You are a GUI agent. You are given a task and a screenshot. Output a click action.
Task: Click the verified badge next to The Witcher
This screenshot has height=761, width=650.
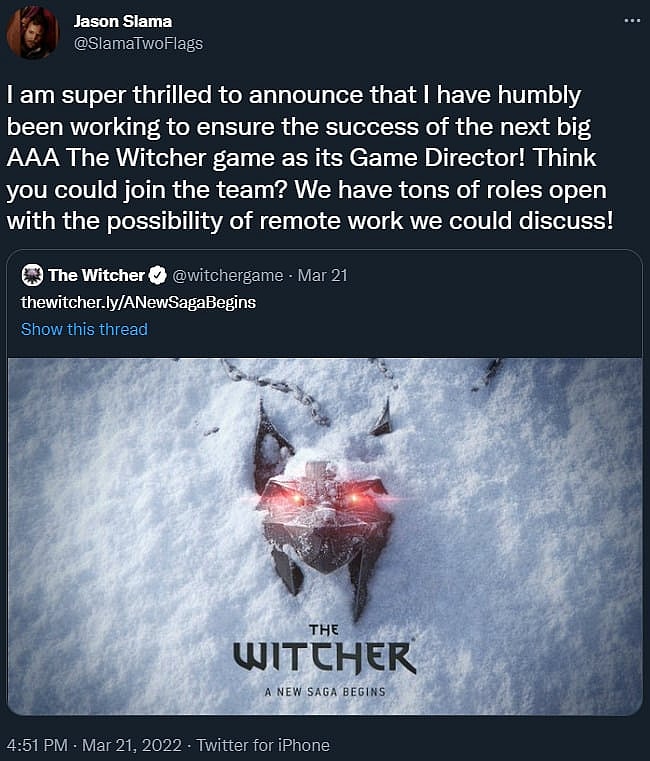pyautogui.click(x=157, y=275)
